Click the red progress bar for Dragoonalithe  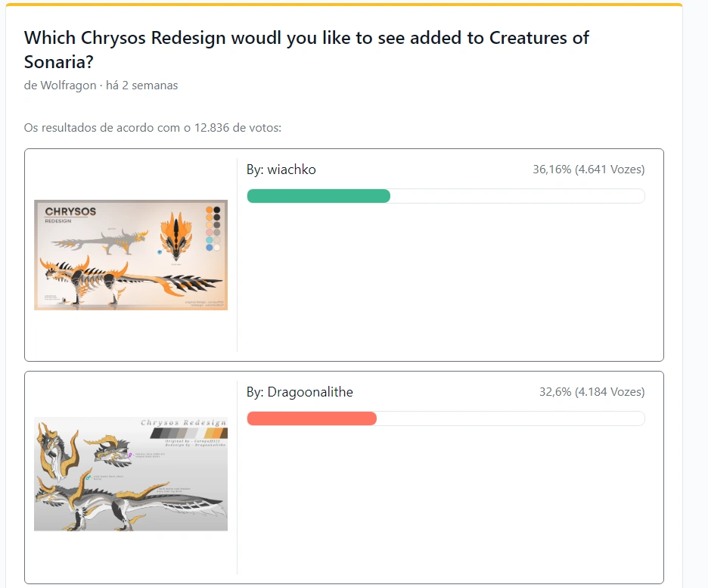[x=310, y=418]
